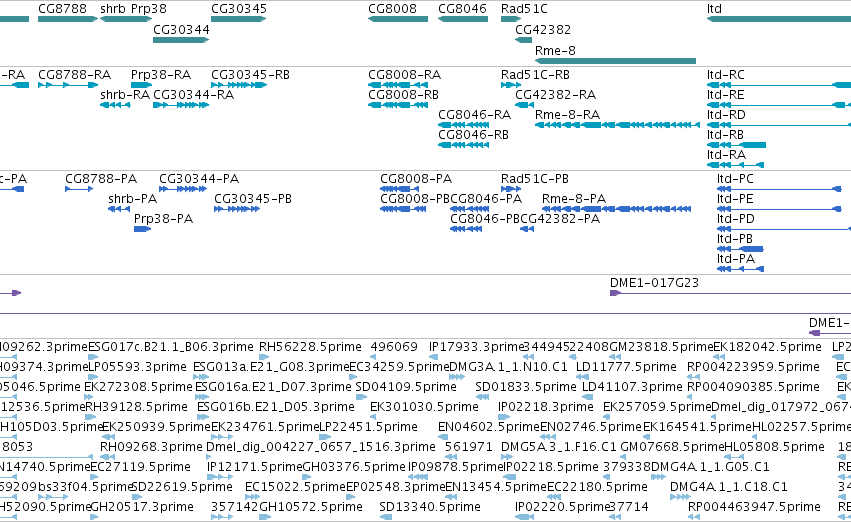
Task: Click the shrb-RA transcript label
Action: click(125, 95)
